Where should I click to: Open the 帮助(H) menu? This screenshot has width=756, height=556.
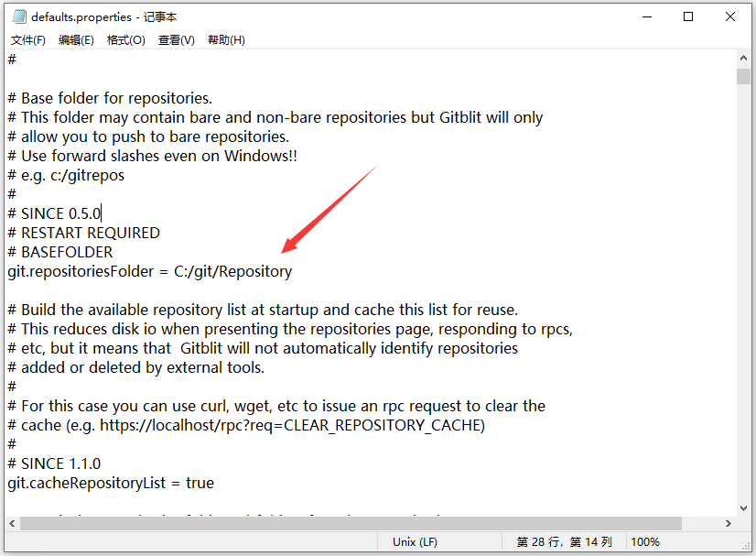[226, 40]
